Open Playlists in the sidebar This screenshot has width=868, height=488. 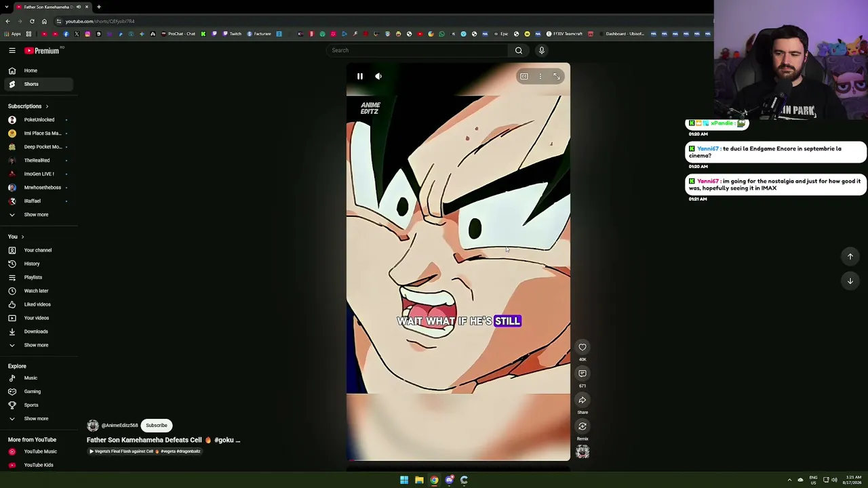click(x=38, y=277)
